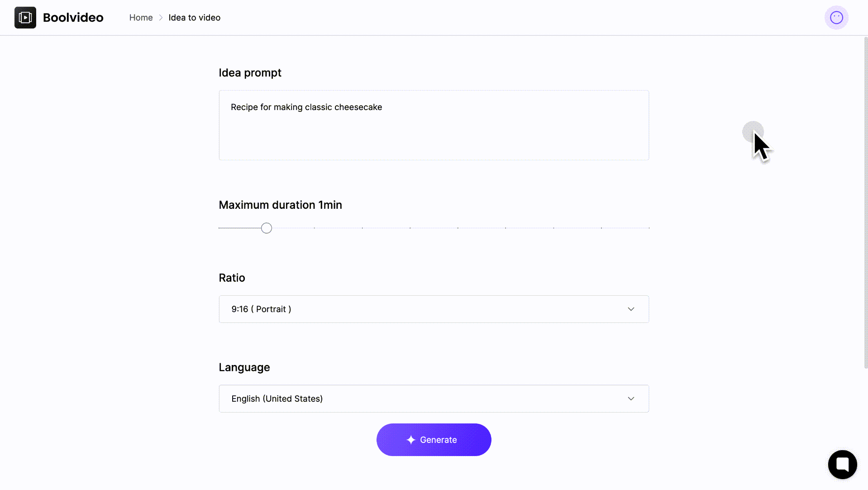Viewport: 868px width, 490px height.
Task: Click the breadcrumb arrow separator
Action: pyautogui.click(x=161, y=18)
